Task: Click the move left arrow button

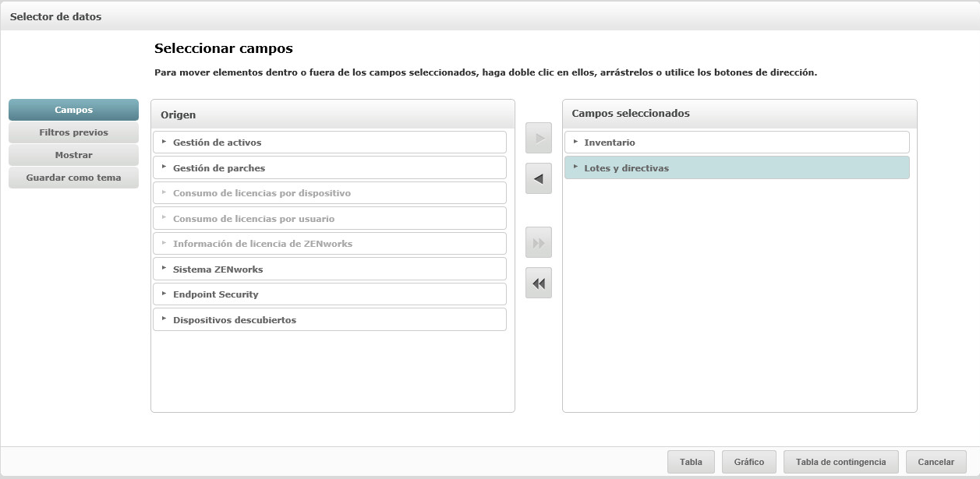Action: coord(539,178)
